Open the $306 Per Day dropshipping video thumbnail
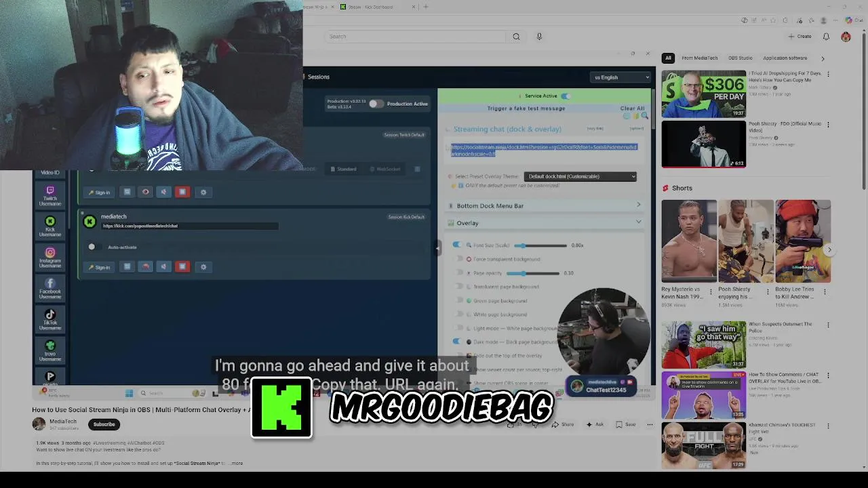The image size is (868, 488). point(704,94)
